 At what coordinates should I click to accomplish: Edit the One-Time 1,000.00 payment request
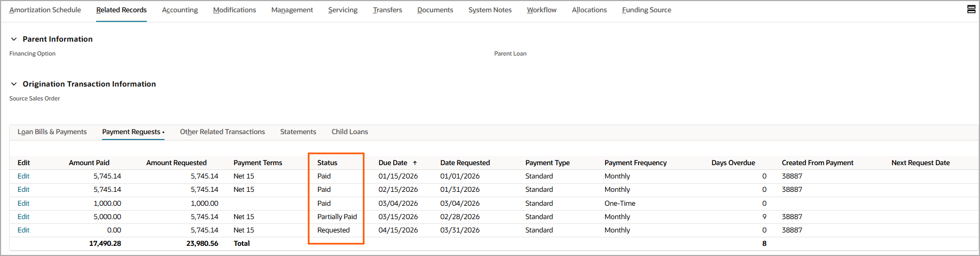[x=23, y=204]
